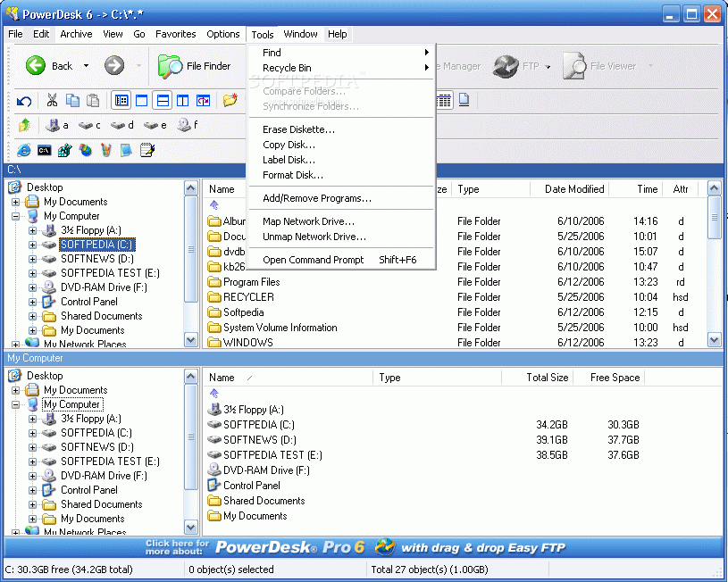The height and width of the screenshot is (582, 728).
Task: Switch to floppy drive a
Action: click(x=57, y=125)
